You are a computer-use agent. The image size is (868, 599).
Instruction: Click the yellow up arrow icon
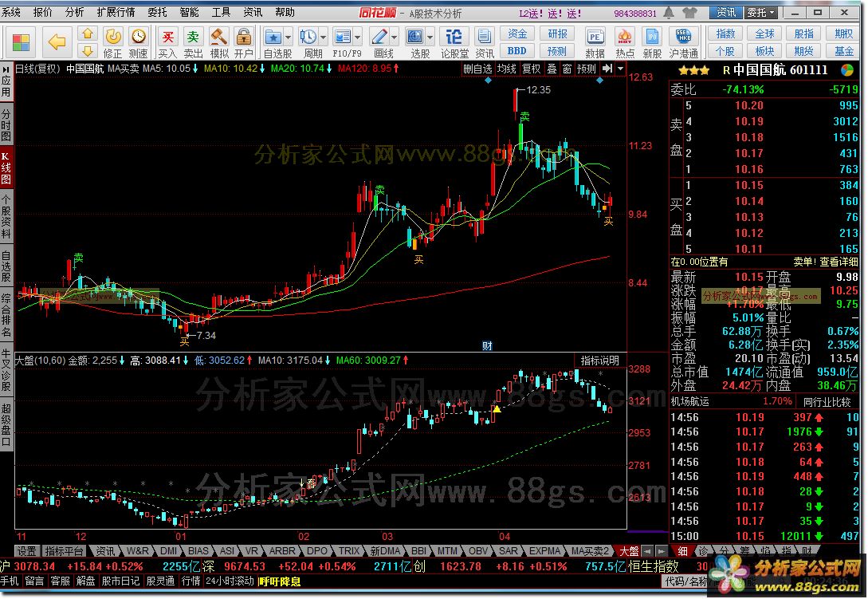[x=88, y=34]
